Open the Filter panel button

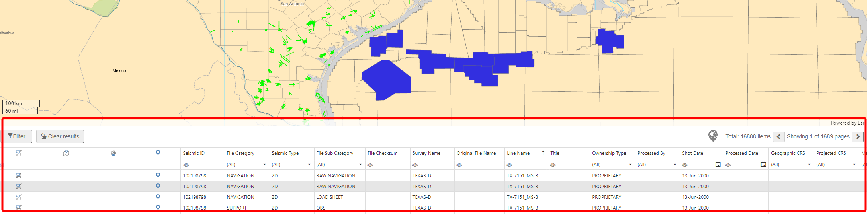pos(17,136)
